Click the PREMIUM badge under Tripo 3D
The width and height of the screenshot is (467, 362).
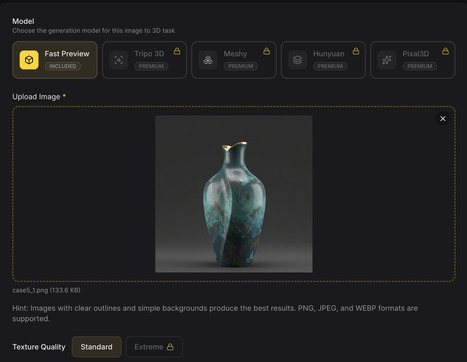pyautogui.click(x=151, y=66)
